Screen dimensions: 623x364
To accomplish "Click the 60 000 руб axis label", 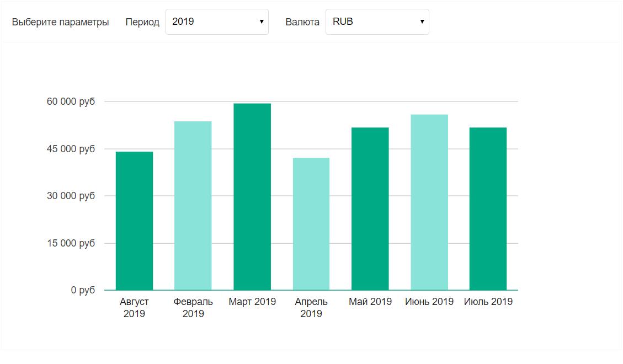I will pos(71,101).
